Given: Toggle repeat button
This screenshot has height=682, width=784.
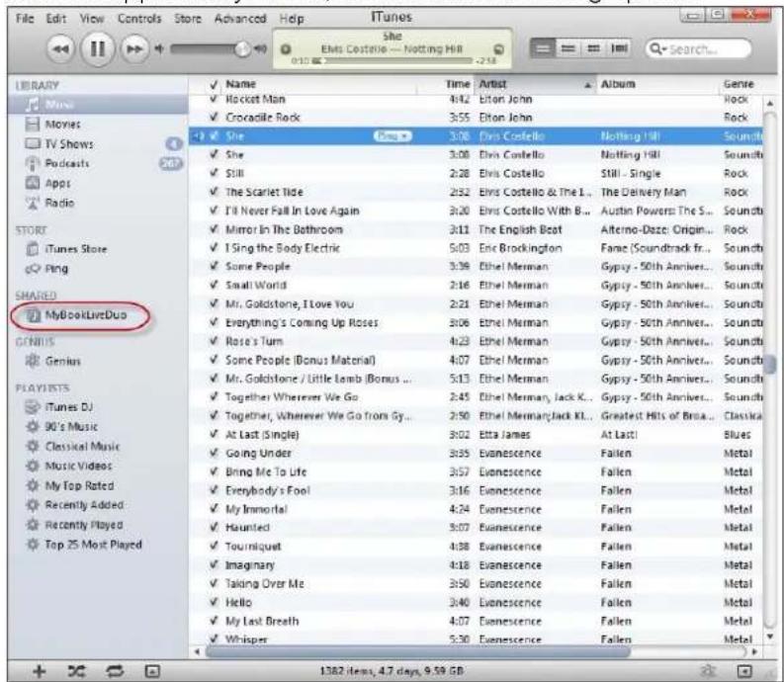Looking at the screenshot, I should tap(115, 670).
